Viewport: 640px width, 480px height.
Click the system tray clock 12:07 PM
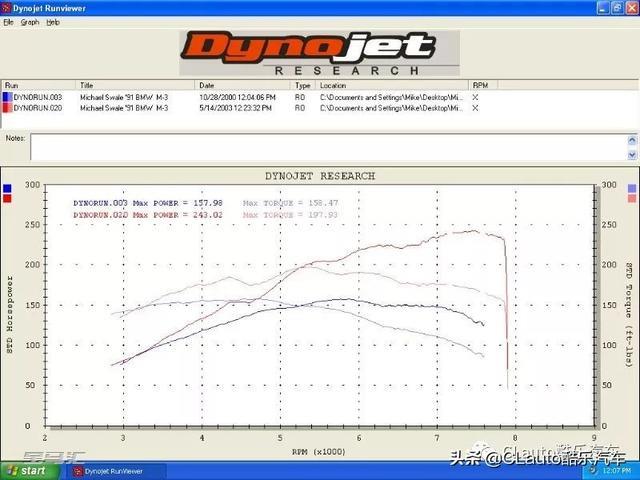tap(616, 471)
